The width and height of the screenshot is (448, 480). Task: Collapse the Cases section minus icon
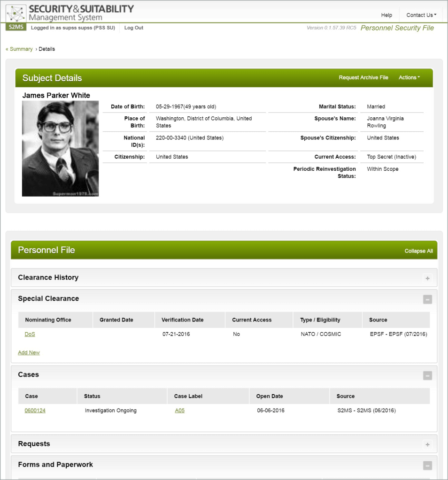pyautogui.click(x=427, y=375)
